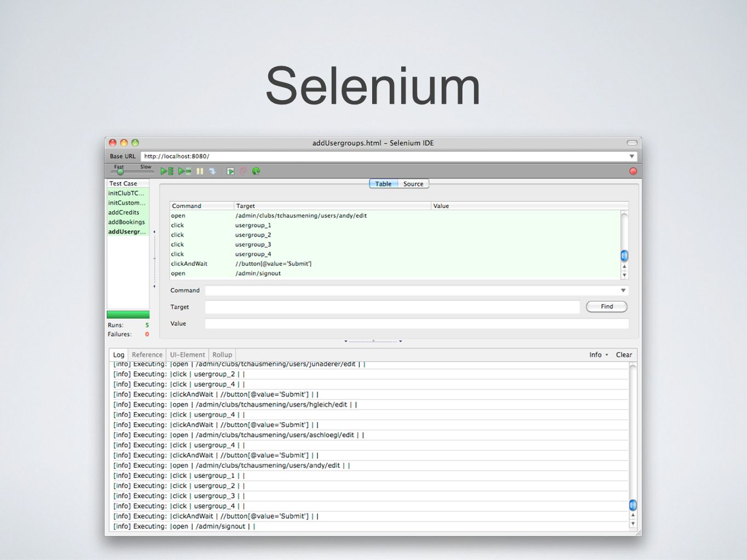Select the initCustom test case

click(x=128, y=203)
